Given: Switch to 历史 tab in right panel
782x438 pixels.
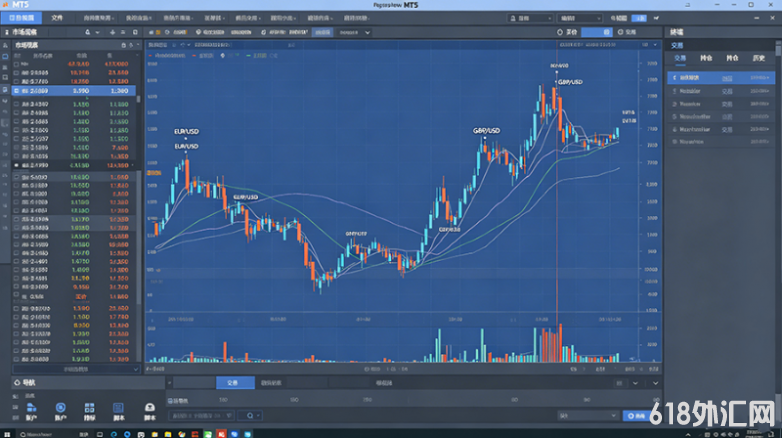Looking at the screenshot, I should [x=759, y=58].
